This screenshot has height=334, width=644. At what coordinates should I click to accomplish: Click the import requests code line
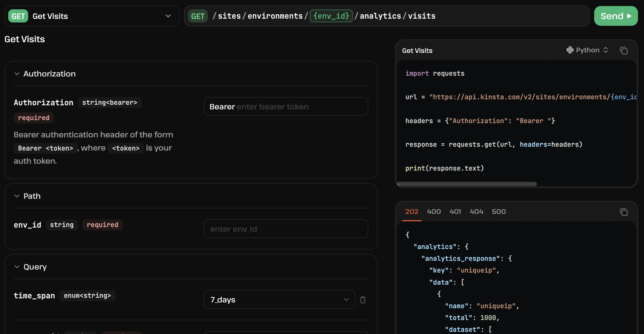(x=435, y=73)
